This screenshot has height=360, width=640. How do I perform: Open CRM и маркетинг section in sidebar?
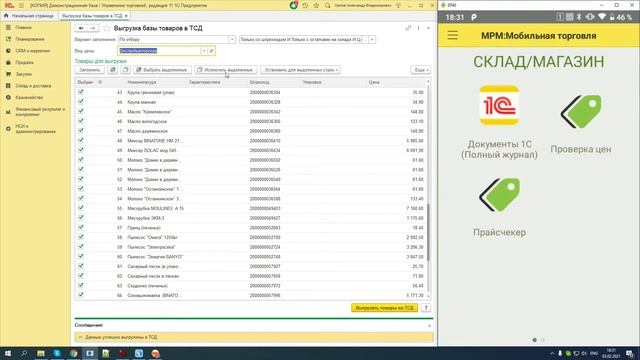[33, 51]
